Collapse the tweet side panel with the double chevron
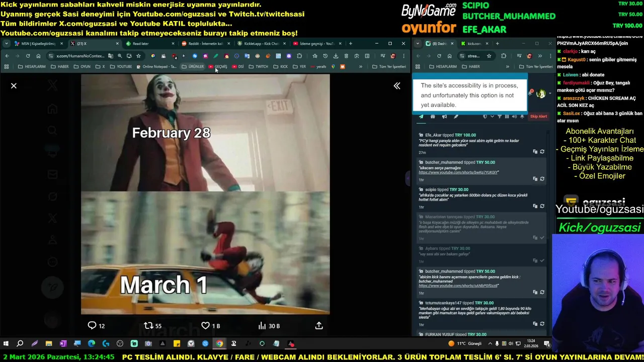This screenshot has width=644, height=362. pyautogui.click(x=397, y=86)
